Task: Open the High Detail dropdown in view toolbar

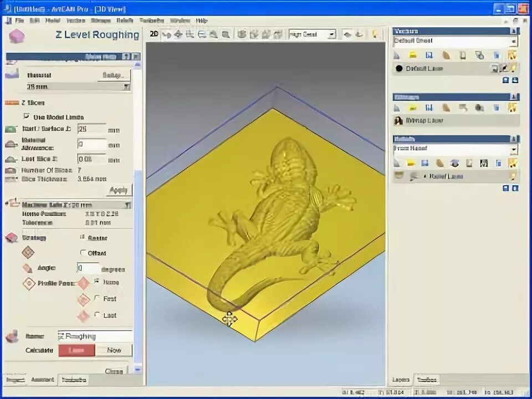Action: click(332, 34)
